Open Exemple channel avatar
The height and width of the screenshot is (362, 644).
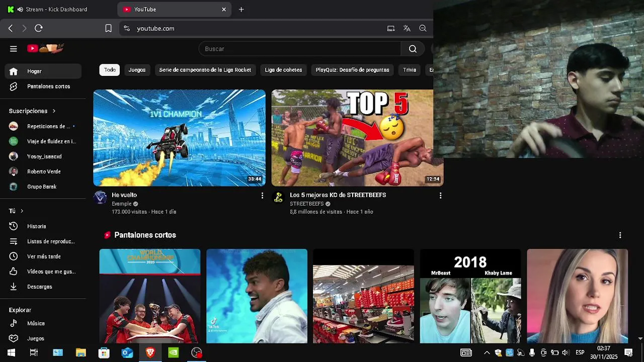click(x=101, y=198)
